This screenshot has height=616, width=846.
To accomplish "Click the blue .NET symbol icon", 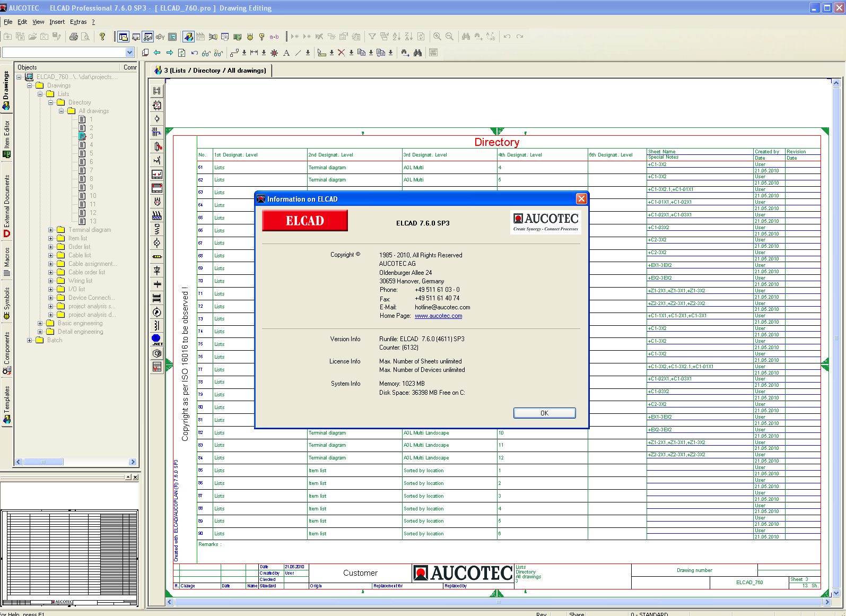I will pos(157,340).
